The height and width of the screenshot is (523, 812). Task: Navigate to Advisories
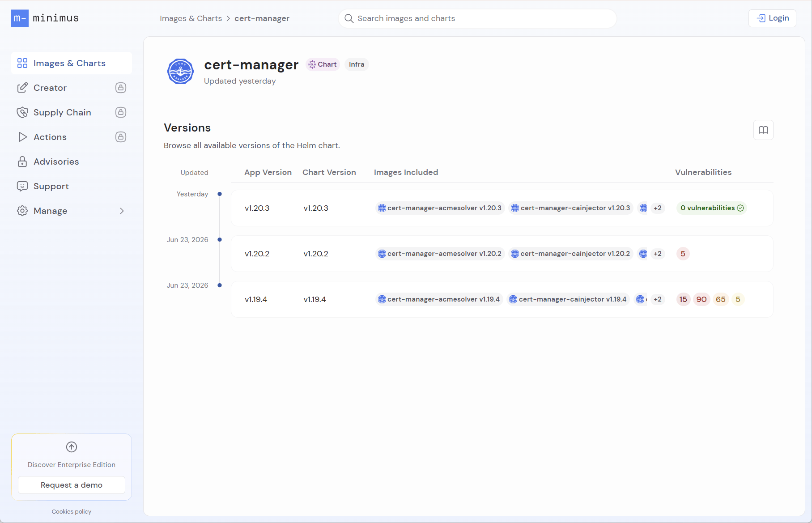72,162
